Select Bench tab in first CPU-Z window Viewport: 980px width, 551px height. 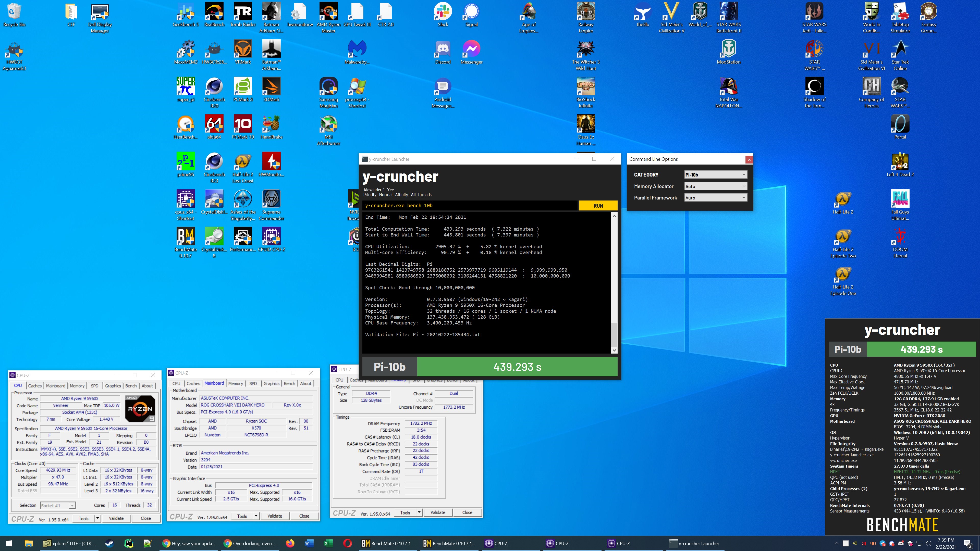[x=131, y=386]
